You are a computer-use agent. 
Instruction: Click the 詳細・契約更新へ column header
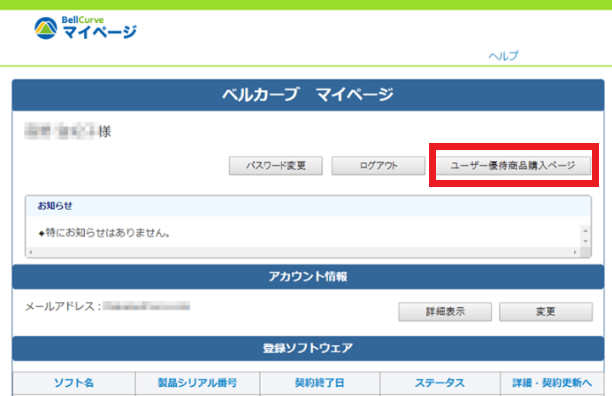[x=552, y=383]
